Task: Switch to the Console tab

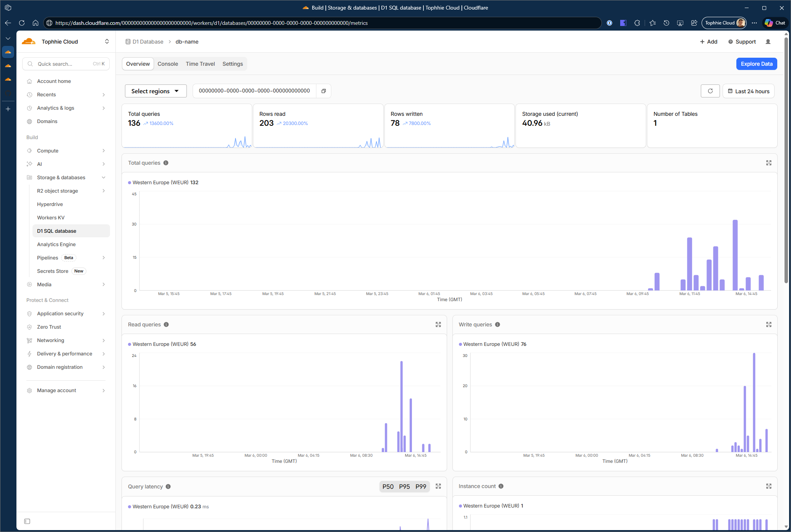Action: point(167,64)
